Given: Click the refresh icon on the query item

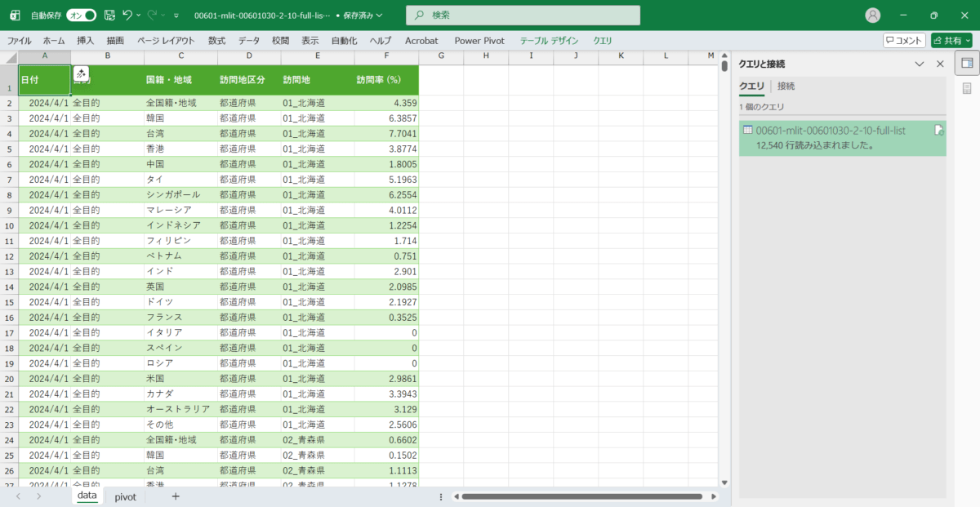Looking at the screenshot, I should tap(939, 131).
